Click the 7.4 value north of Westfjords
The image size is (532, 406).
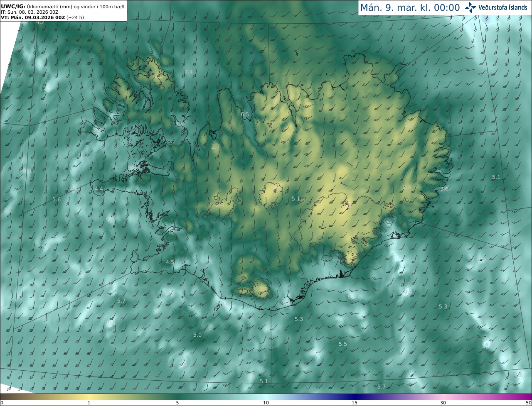(189, 72)
